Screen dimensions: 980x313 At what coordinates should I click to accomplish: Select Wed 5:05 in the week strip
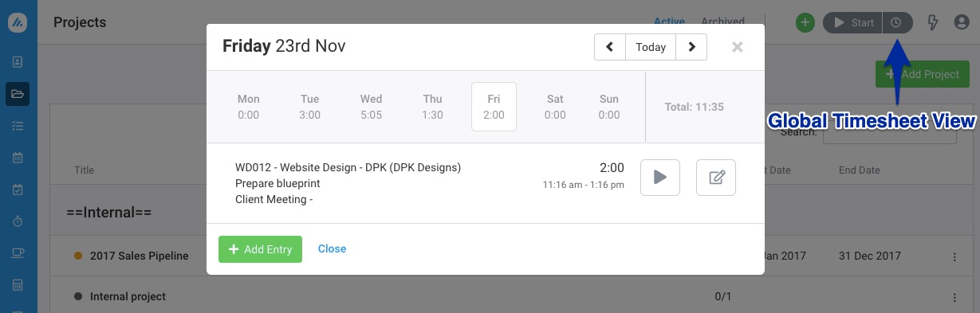point(371,107)
